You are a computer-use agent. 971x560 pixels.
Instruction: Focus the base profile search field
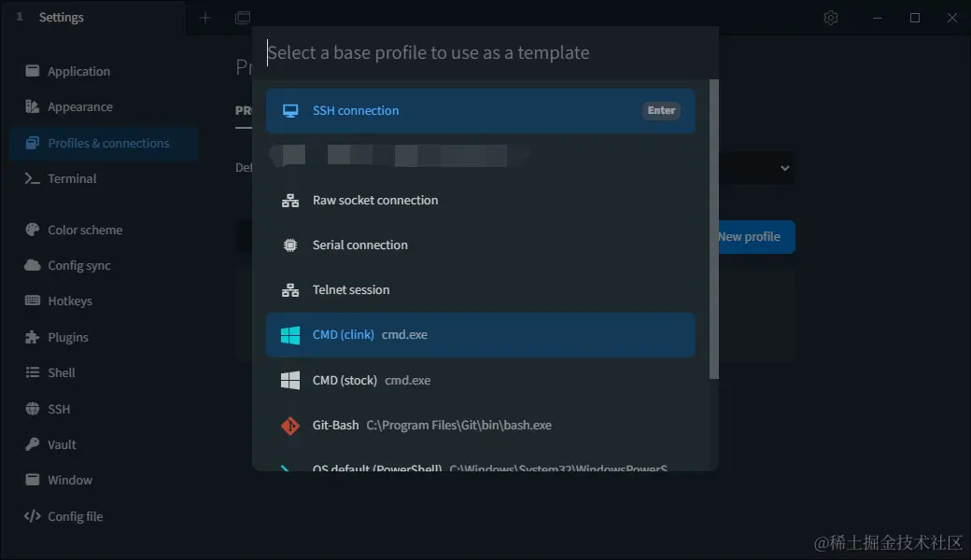point(485,52)
